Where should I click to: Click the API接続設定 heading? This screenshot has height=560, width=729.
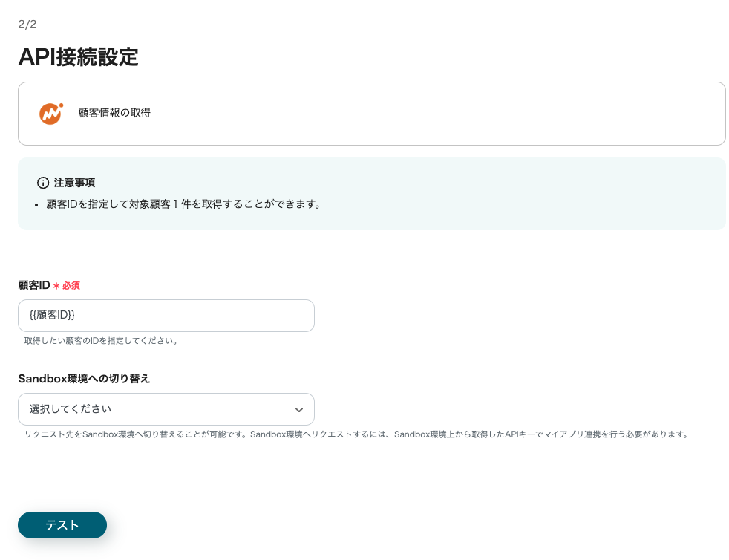[x=78, y=57]
